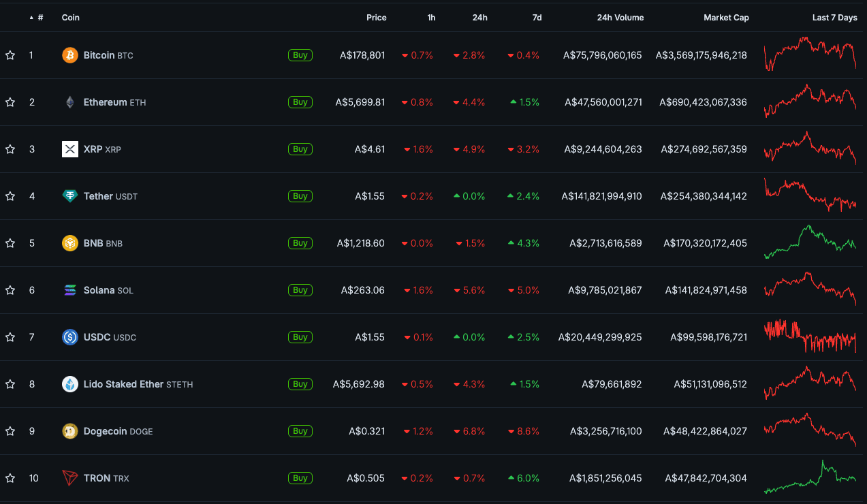Click the TRON red logo icon
Screen dimensions: 867x504
click(70, 478)
